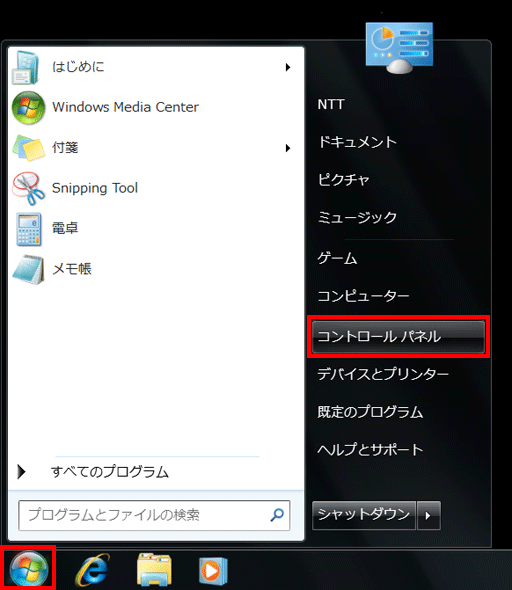This screenshot has width=512, height=590.
Task: Open Internet Explorer from the taskbar
Action: click(93, 570)
